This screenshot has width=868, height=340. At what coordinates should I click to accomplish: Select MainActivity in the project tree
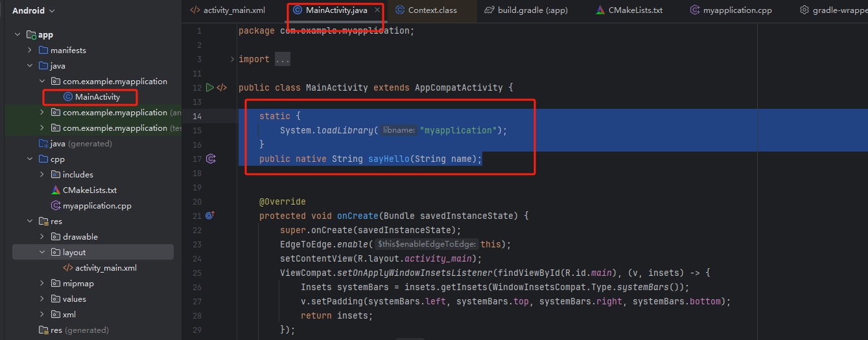97,97
